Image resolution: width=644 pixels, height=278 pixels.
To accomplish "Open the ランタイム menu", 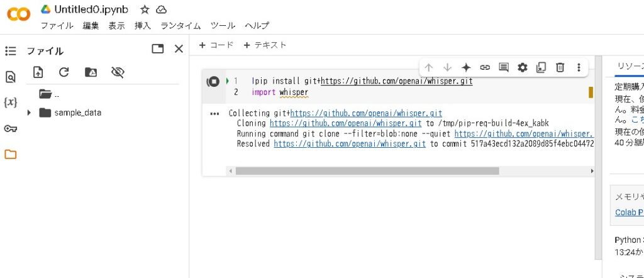I will 180,26.
